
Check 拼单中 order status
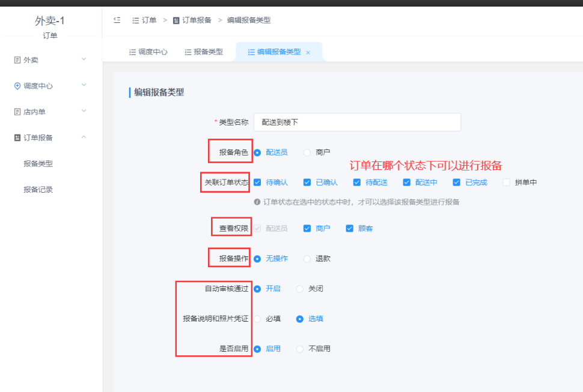506,182
